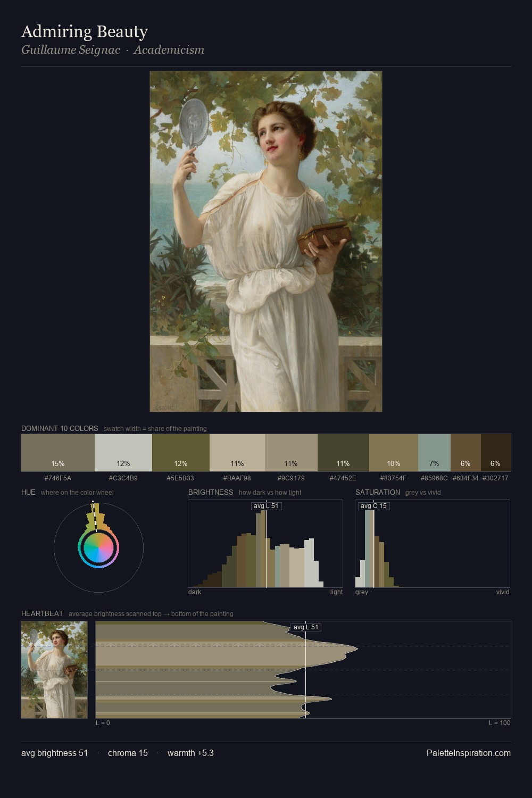Click the small painting thumbnail beside Heartbeat chart
Viewport: 532px width, 798px height.
(54, 670)
